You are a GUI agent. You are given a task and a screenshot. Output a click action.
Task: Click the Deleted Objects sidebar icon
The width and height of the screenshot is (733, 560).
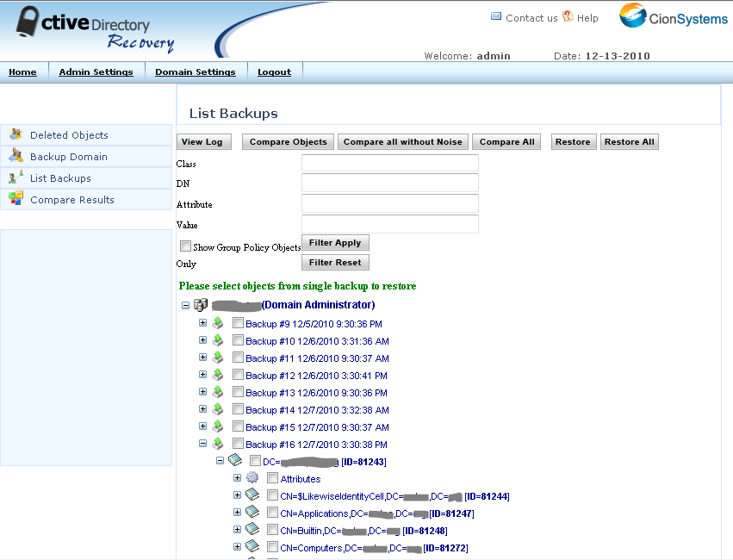coord(15,134)
